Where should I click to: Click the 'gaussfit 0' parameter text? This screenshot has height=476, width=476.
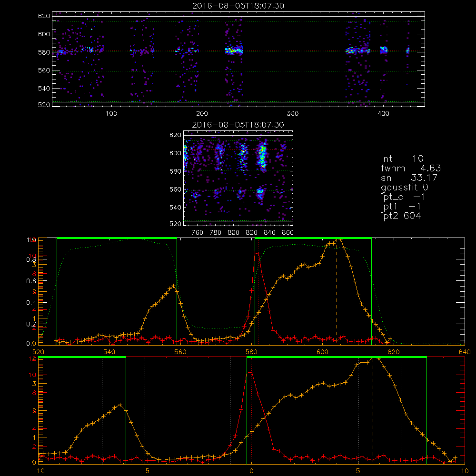tap(405, 187)
